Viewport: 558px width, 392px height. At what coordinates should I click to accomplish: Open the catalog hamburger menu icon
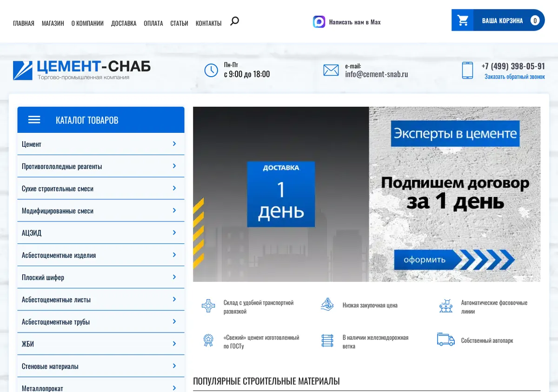(34, 120)
